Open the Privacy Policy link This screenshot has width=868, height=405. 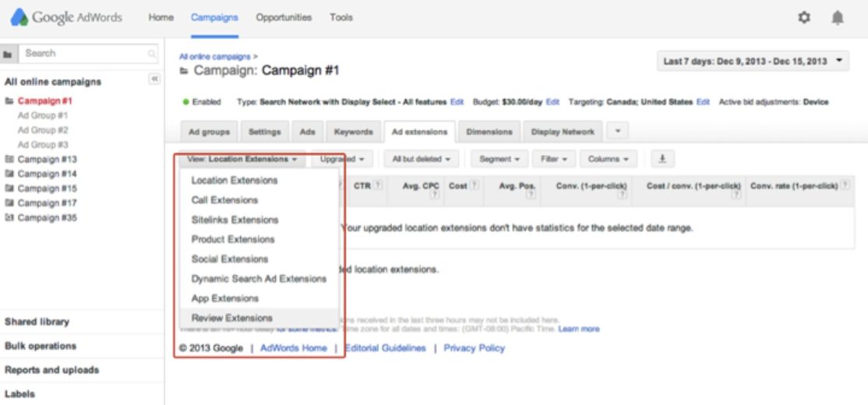point(475,348)
